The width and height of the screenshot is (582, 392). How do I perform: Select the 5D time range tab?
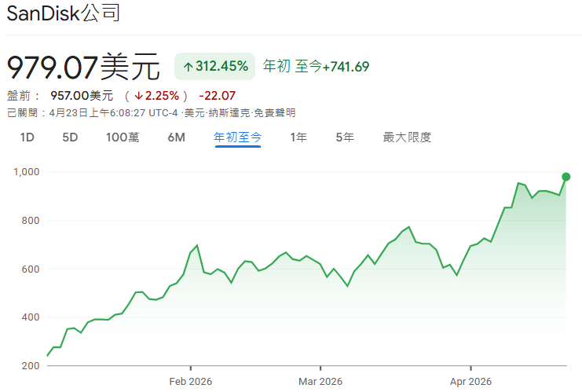70,137
